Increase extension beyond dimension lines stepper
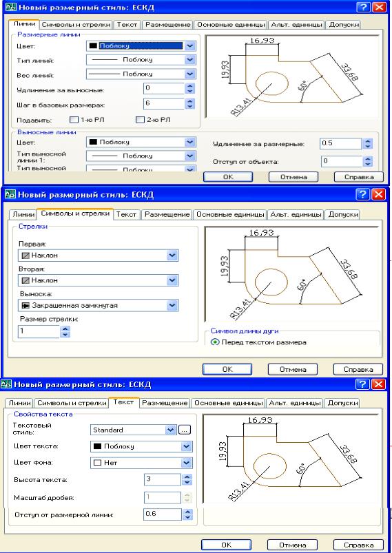Screen dimensions: 392x553 click(x=368, y=140)
